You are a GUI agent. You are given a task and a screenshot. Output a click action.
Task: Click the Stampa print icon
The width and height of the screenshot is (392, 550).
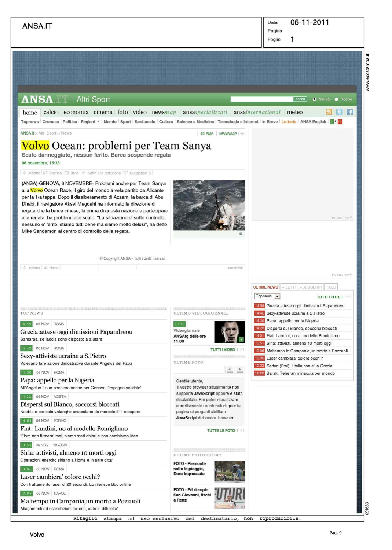[45, 173]
